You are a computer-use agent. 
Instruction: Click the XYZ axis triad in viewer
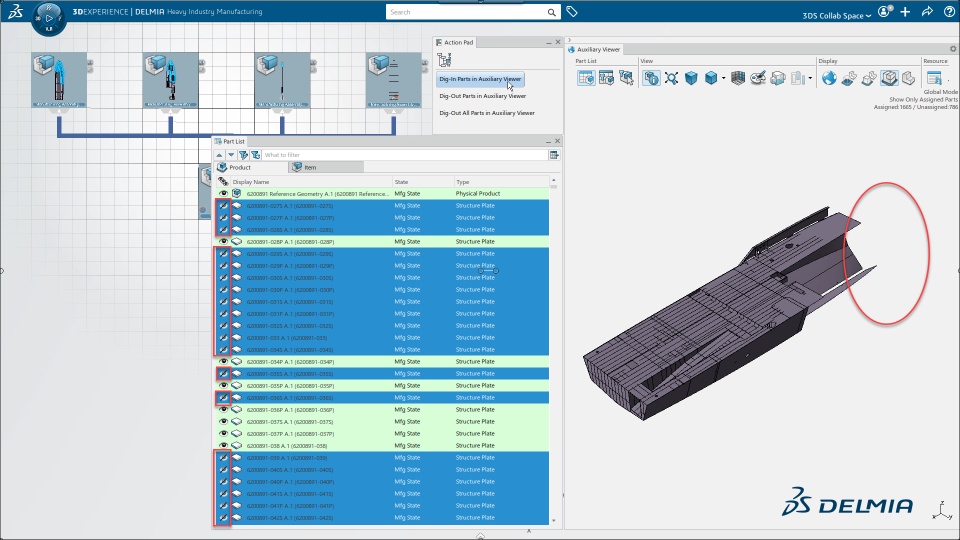pos(942,510)
